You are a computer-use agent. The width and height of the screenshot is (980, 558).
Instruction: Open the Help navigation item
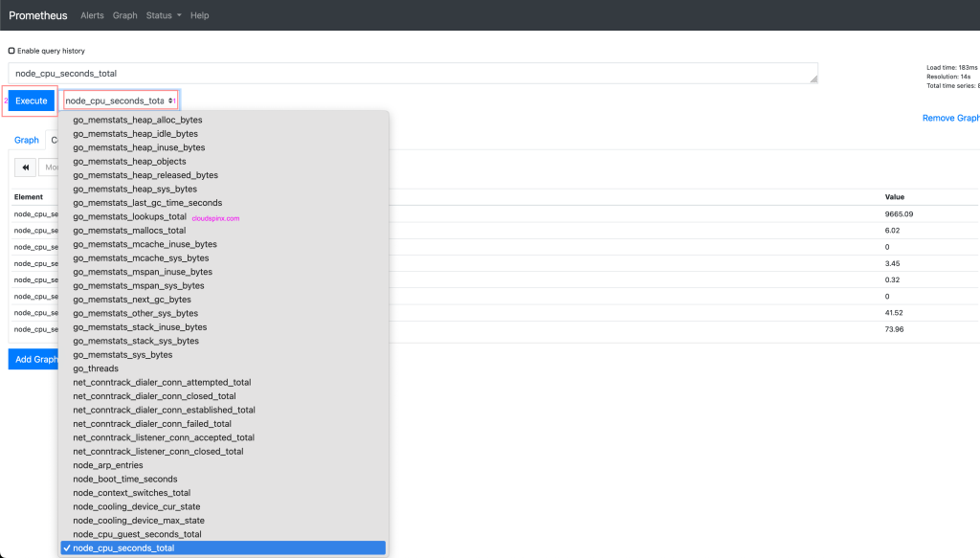point(199,15)
